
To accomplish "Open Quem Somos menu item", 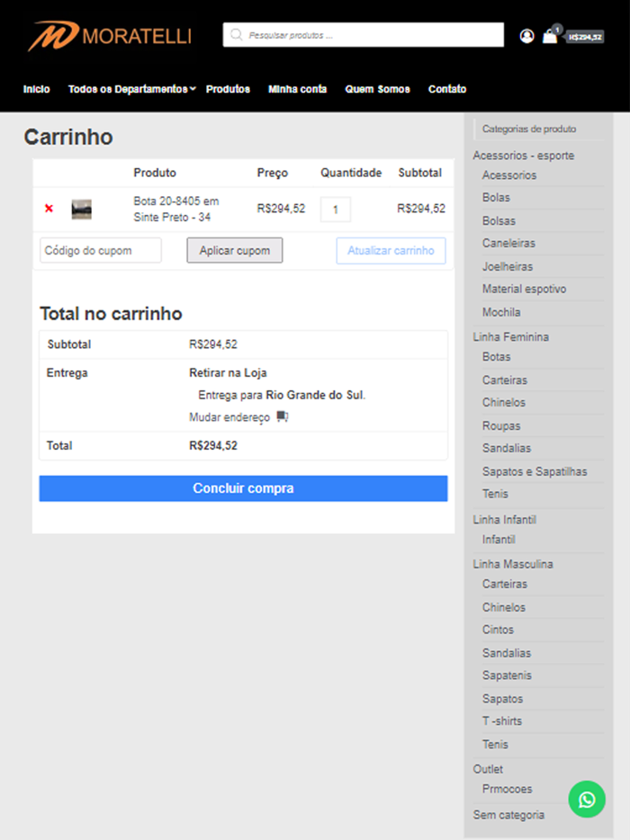I will click(377, 89).
